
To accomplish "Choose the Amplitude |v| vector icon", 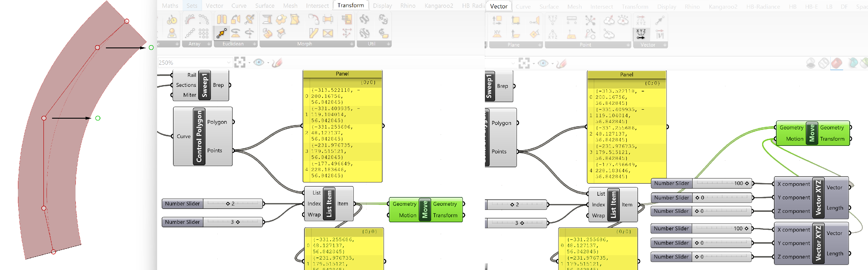I will pos(659,34).
